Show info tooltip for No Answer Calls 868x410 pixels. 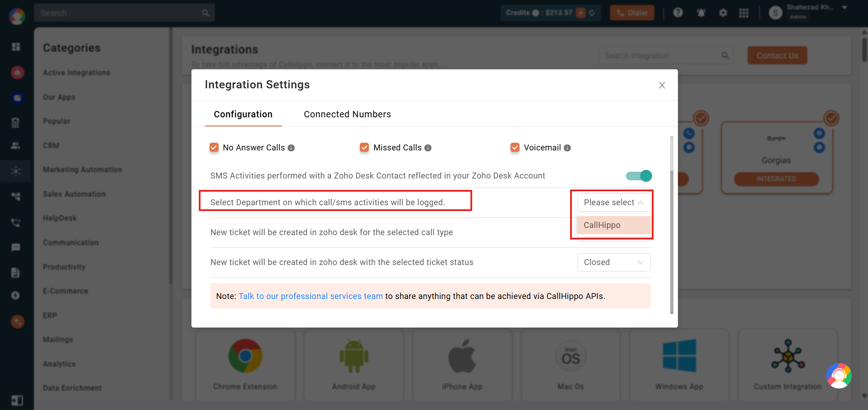point(291,148)
